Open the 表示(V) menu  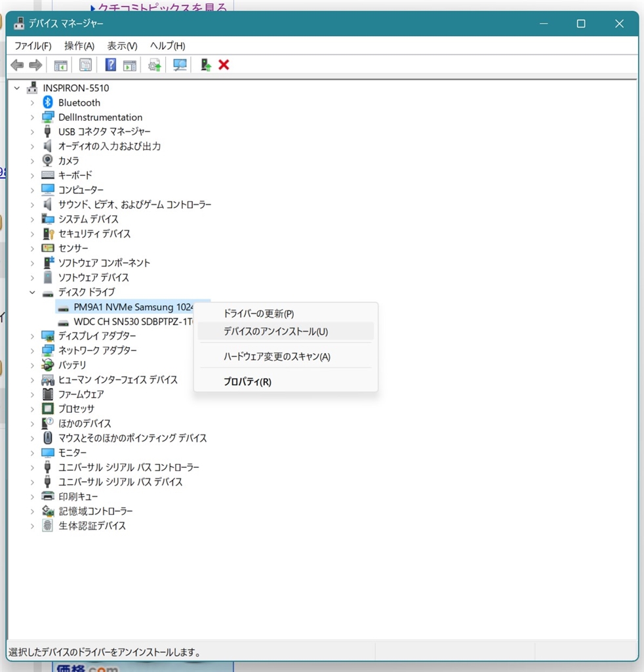point(122,46)
